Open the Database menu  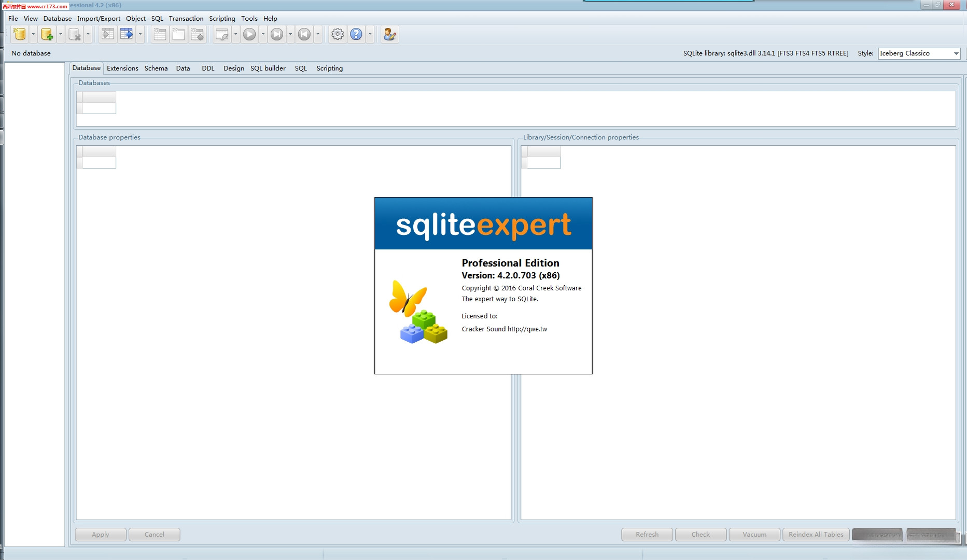[x=58, y=18]
